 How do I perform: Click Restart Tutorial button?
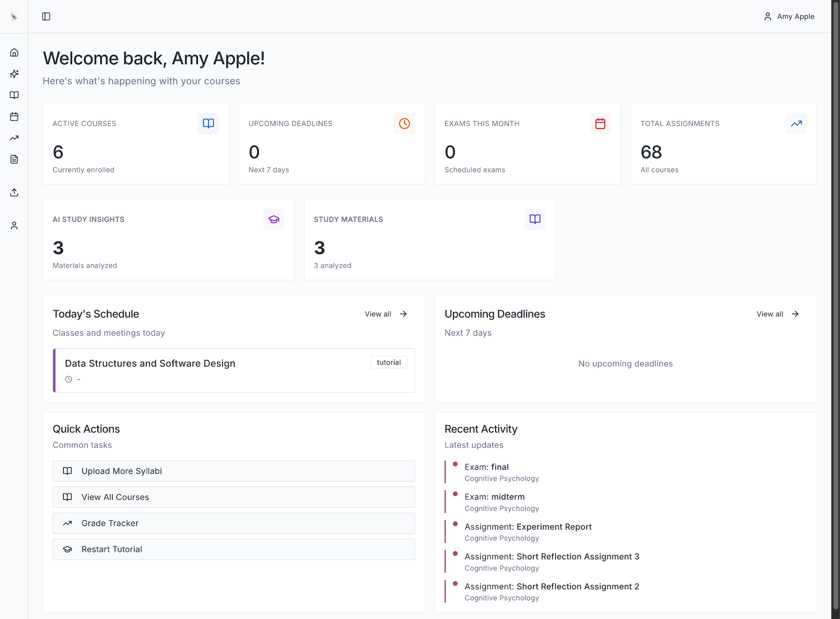(x=234, y=549)
